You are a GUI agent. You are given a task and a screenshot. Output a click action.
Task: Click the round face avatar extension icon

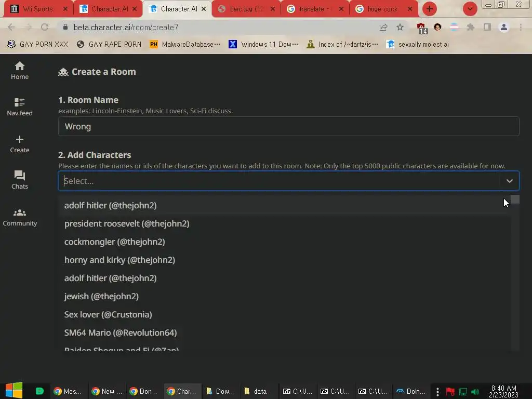click(437, 27)
